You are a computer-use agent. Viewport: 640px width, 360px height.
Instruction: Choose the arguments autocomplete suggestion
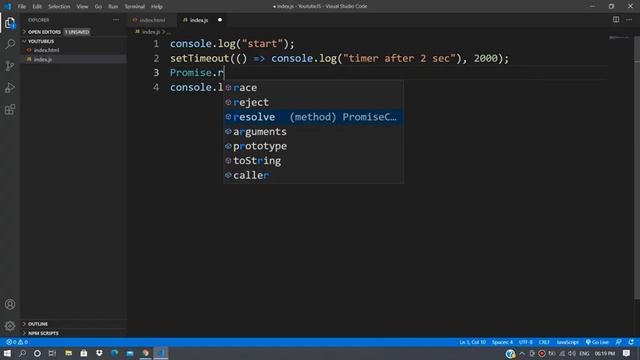pyautogui.click(x=313, y=131)
